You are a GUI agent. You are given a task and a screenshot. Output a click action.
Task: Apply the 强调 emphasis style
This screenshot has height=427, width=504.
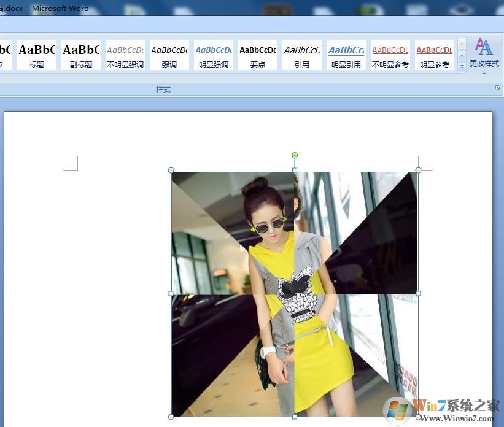click(169, 54)
